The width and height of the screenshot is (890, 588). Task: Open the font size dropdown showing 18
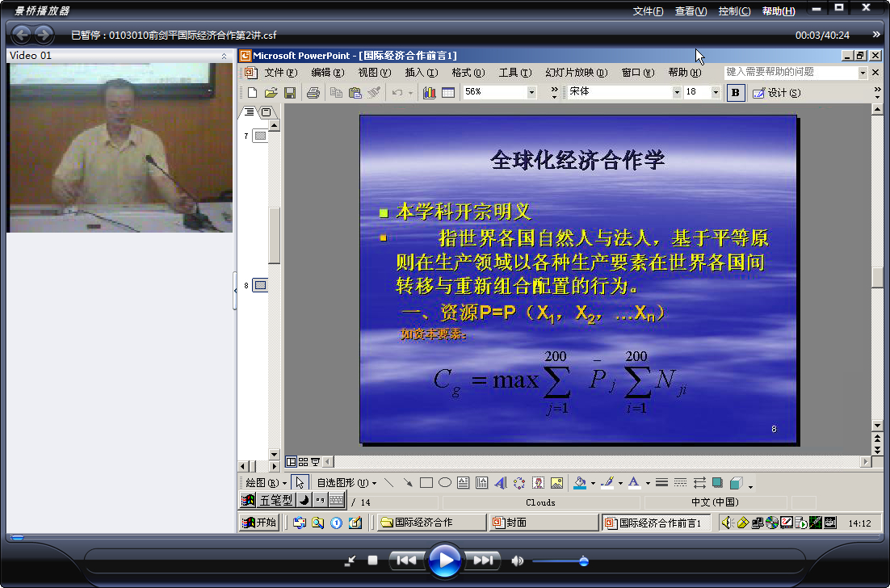[x=716, y=92]
